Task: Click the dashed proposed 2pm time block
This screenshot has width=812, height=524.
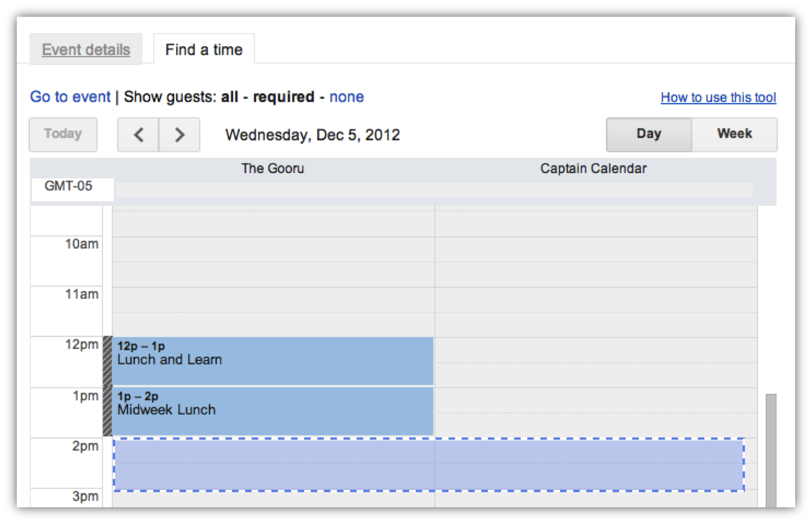Action: point(429,465)
